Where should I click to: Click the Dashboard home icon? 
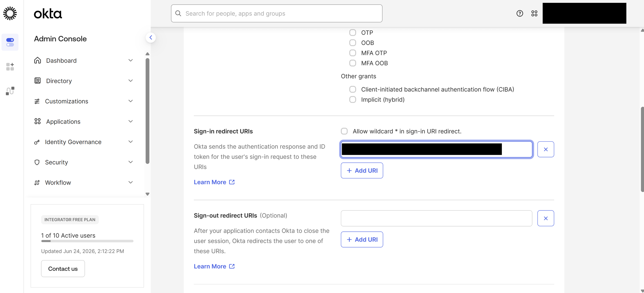(x=38, y=60)
